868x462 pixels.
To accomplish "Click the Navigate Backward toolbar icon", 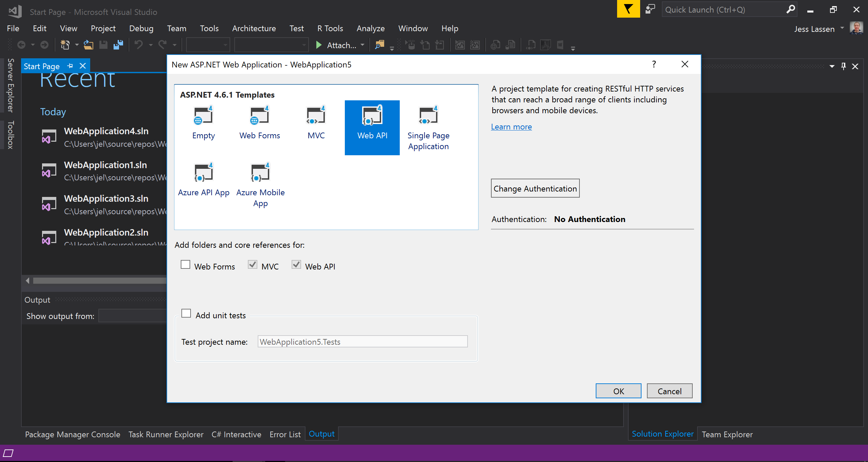I will click(21, 45).
